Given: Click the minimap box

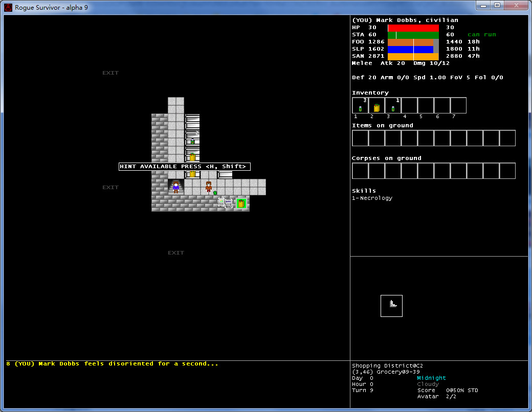Looking at the screenshot, I should pyautogui.click(x=391, y=306).
